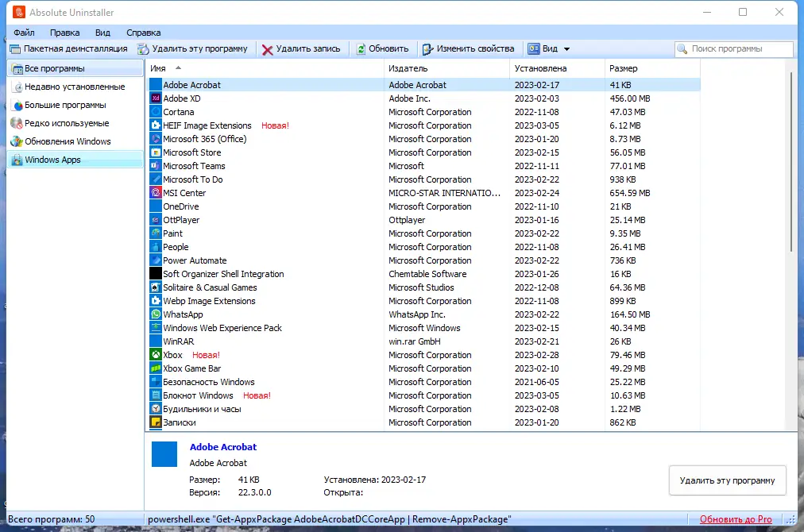Click Удалить эту программу button at bottom right
The image size is (804, 532).
(x=727, y=480)
